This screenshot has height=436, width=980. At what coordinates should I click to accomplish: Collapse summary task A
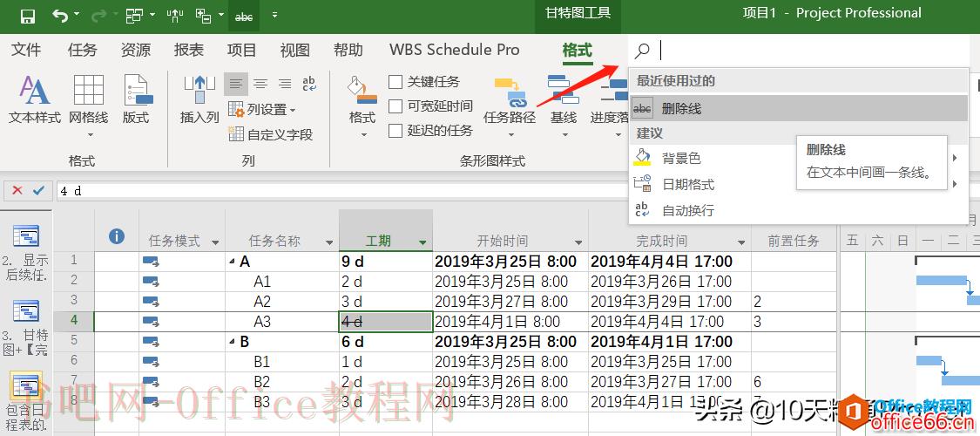click(x=233, y=262)
